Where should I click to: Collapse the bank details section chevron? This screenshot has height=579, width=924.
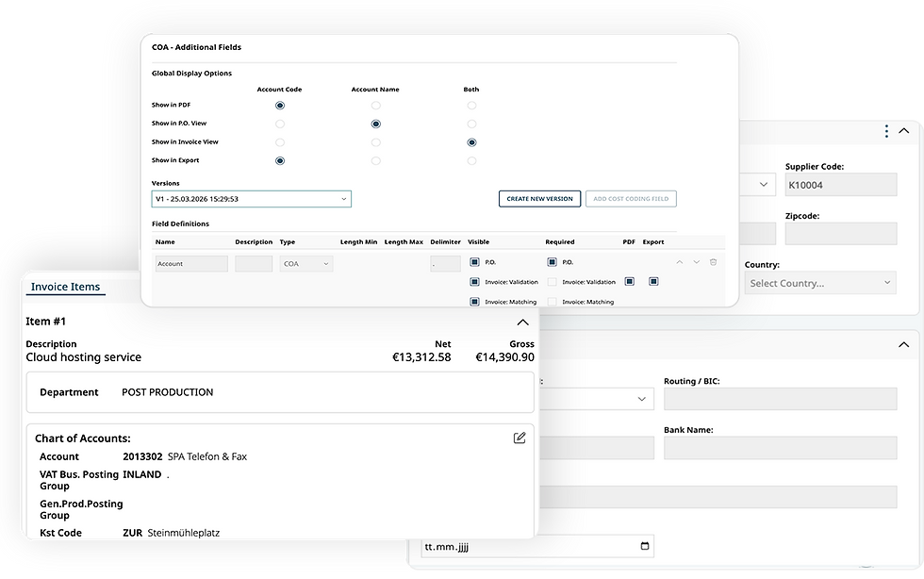click(903, 344)
